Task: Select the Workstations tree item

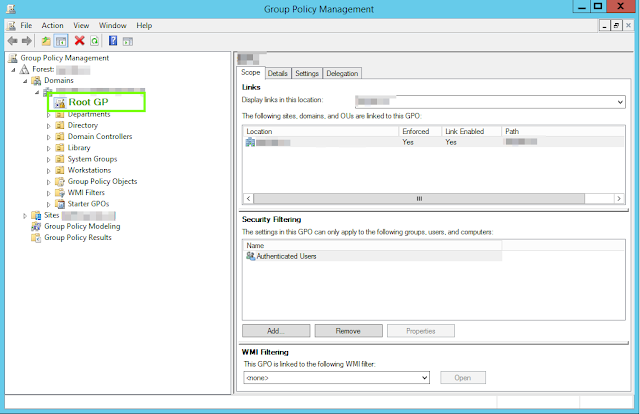Action: [x=89, y=170]
